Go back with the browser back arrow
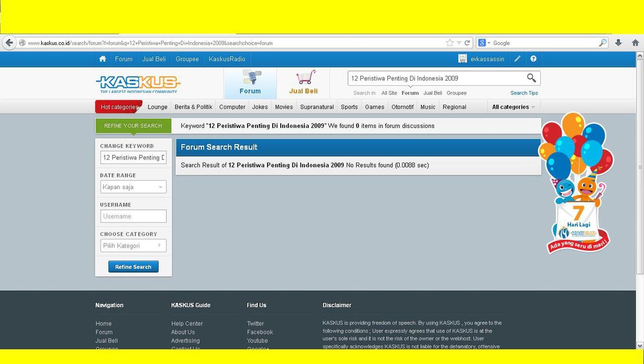This screenshot has height=364, width=644. tap(9, 43)
